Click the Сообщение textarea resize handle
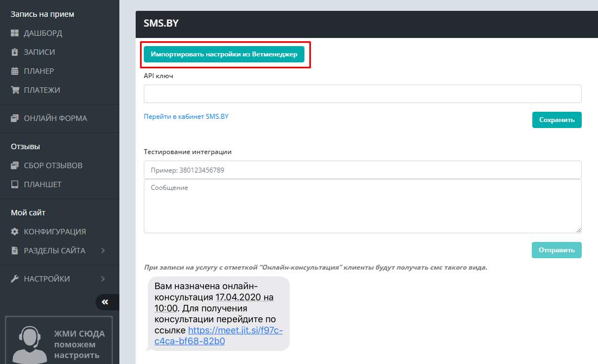 coord(578,230)
